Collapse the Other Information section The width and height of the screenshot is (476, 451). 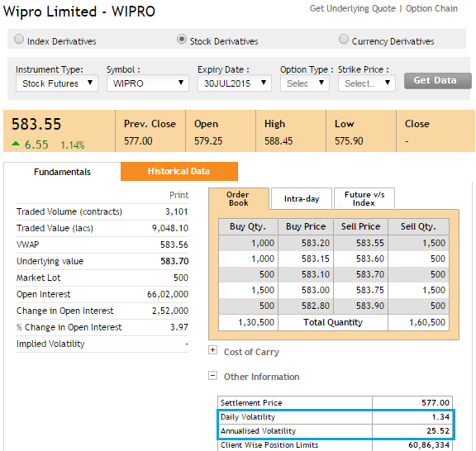[212, 376]
